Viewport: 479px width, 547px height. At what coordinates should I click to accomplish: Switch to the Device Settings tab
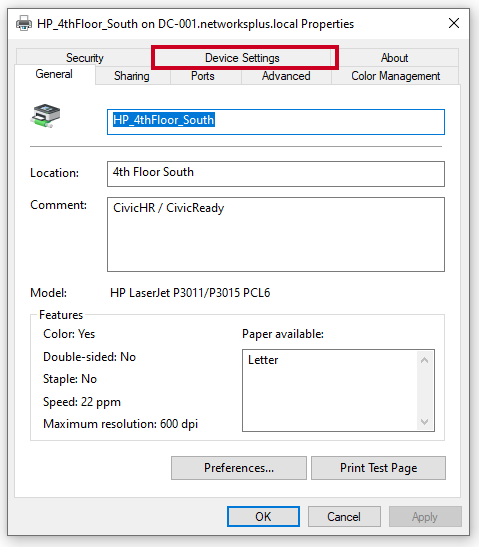click(x=242, y=58)
